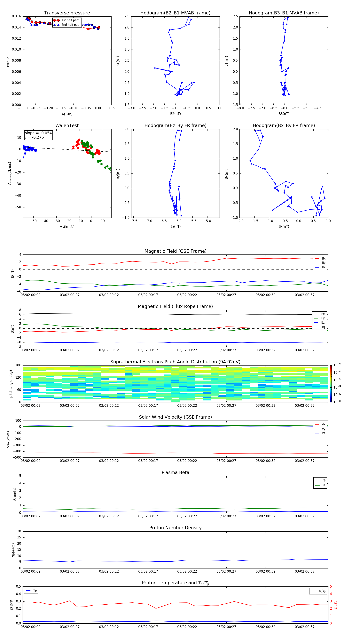Click 'B3(nT)' axis label
The height and width of the screenshot is (644, 351).
pos(284,114)
